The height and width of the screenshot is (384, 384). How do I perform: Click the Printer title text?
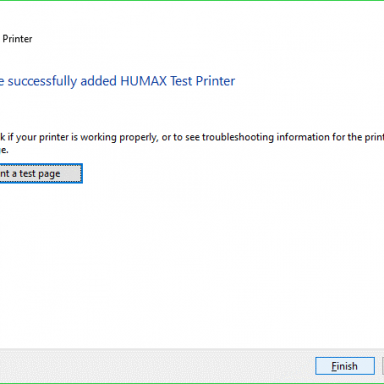coord(17,39)
